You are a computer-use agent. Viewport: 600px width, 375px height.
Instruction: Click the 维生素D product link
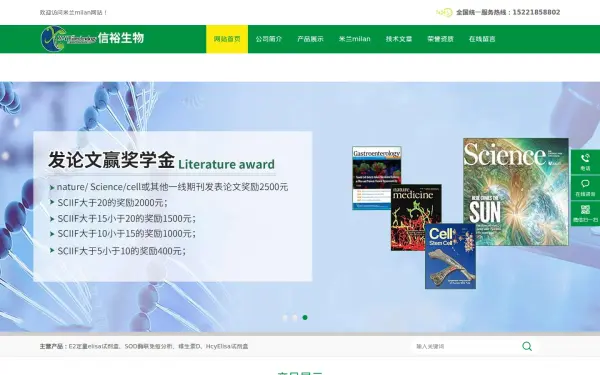[x=189, y=346]
